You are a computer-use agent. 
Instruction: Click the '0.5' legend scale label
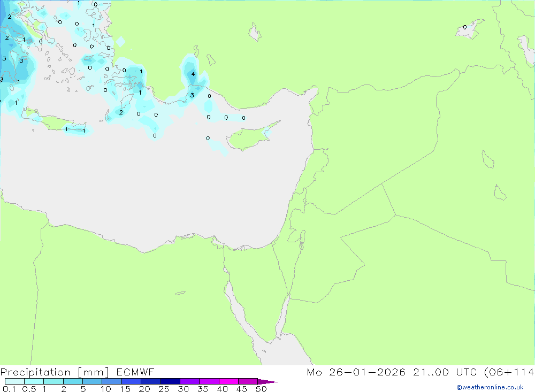tap(29, 389)
